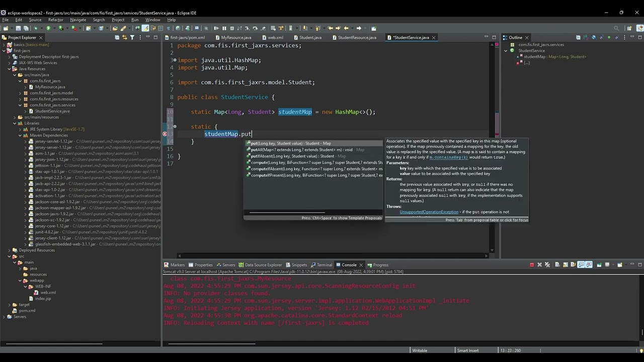Expand the Servers project node
The image size is (644, 362).
4,317
